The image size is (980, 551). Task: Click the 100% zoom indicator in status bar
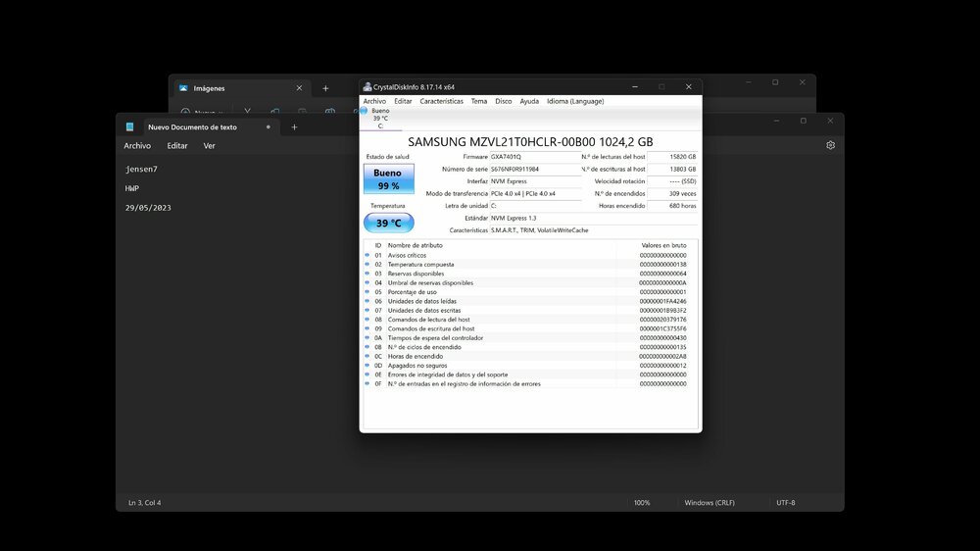pos(642,503)
